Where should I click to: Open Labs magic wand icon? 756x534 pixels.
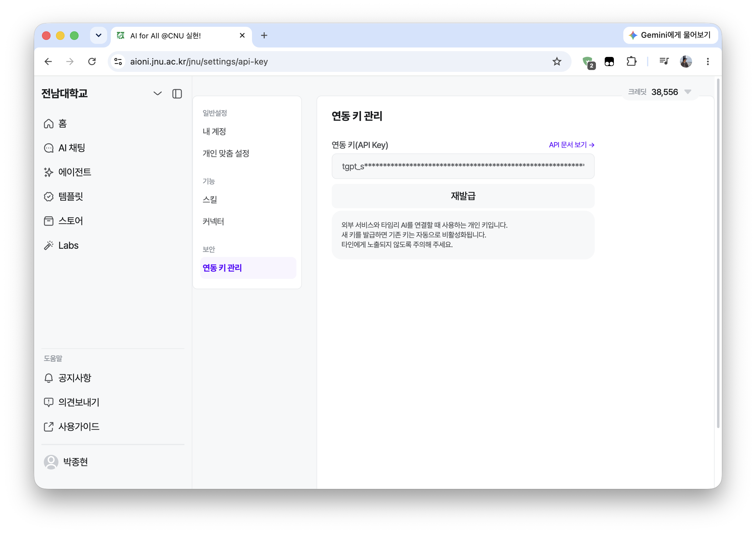49,245
